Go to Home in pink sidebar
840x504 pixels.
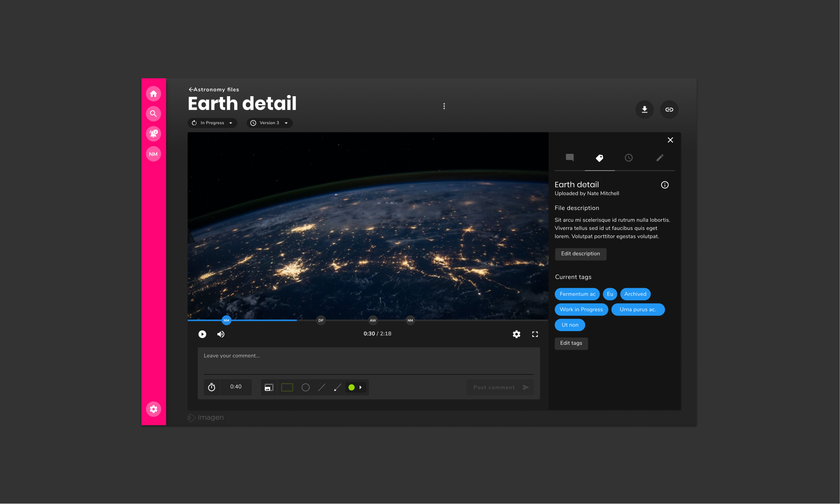(154, 94)
